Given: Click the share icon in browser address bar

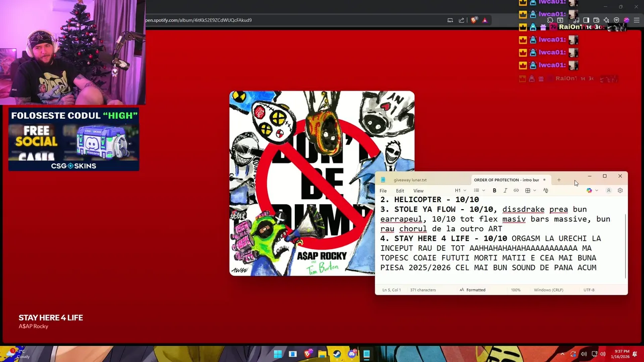Looking at the screenshot, I should coord(461,20).
